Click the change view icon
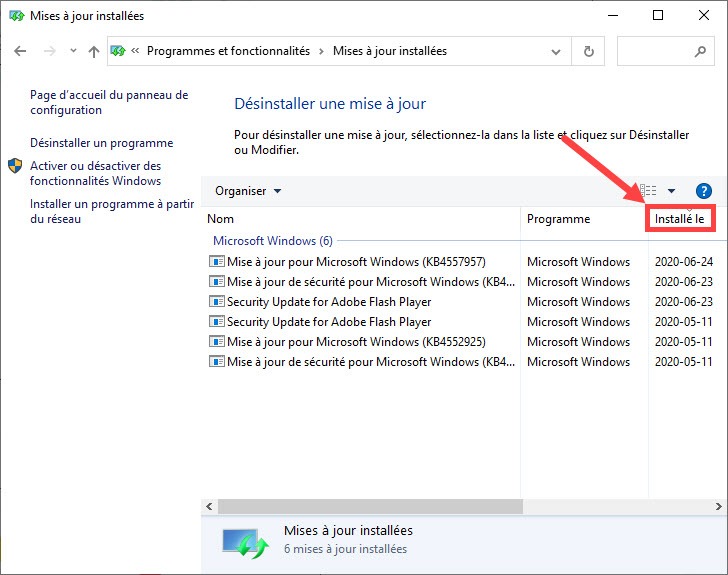The height and width of the screenshot is (575, 728). click(x=648, y=190)
